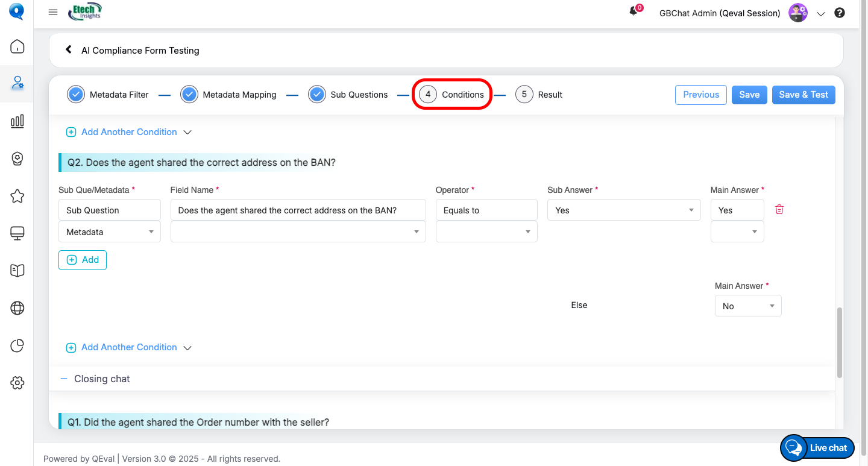Toggle the hamburger menu
Screen dimensions: 868x466
53,13
